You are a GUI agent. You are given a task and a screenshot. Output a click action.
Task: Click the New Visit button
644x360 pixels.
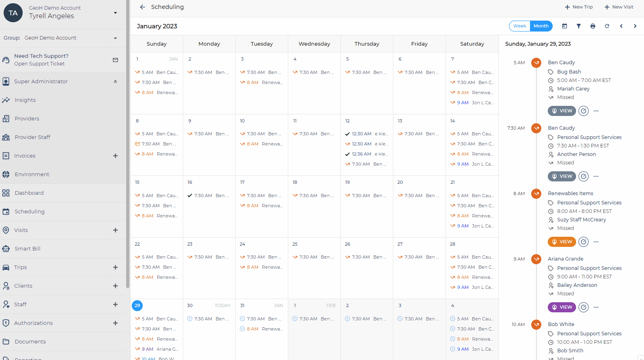(619, 7)
